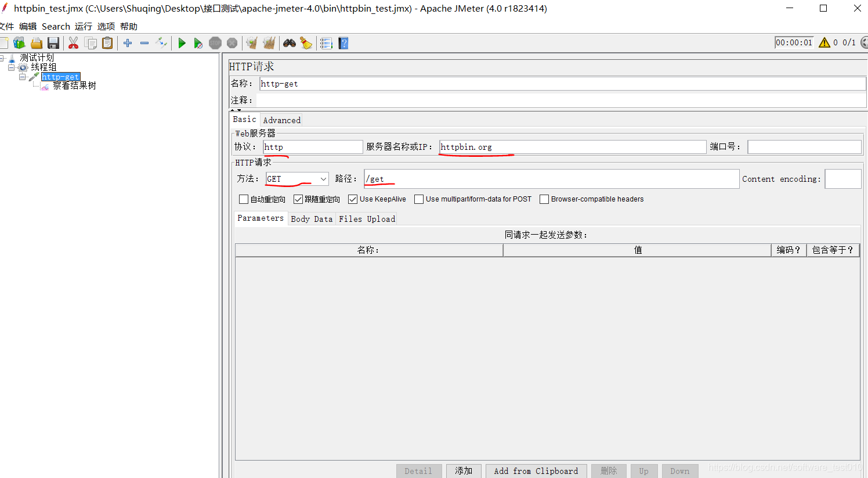Collapse all nodes with minus icon
Screen dimensions: 868x478
click(x=144, y=43)
